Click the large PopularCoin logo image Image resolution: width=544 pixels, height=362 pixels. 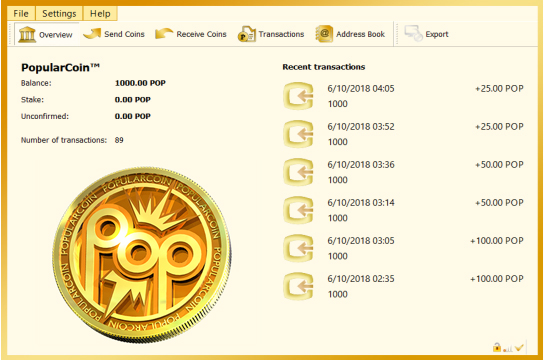[142, 254]
